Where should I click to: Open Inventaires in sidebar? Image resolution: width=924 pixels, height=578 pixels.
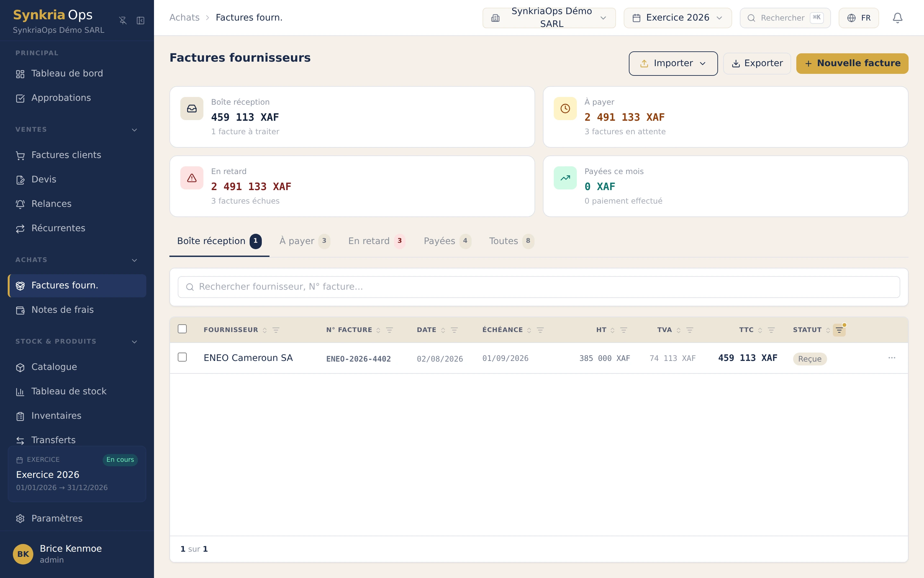click(77, 416)
